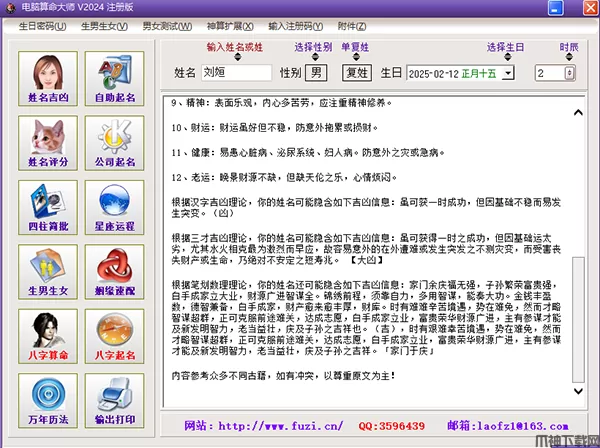The width and height of the screenshot is (600, 448).
Task: Click the line starting 11、健康
Action: (x=308, y=153)
